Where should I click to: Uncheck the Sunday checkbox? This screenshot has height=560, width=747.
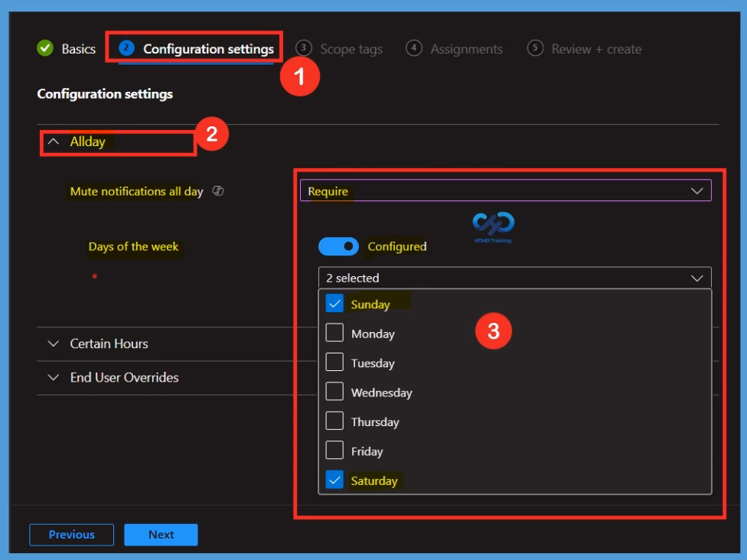coord(334,303)
